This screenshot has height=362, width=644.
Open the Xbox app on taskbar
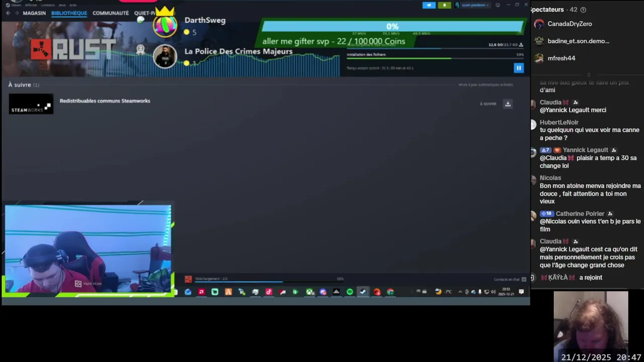[x=310, y=292]
